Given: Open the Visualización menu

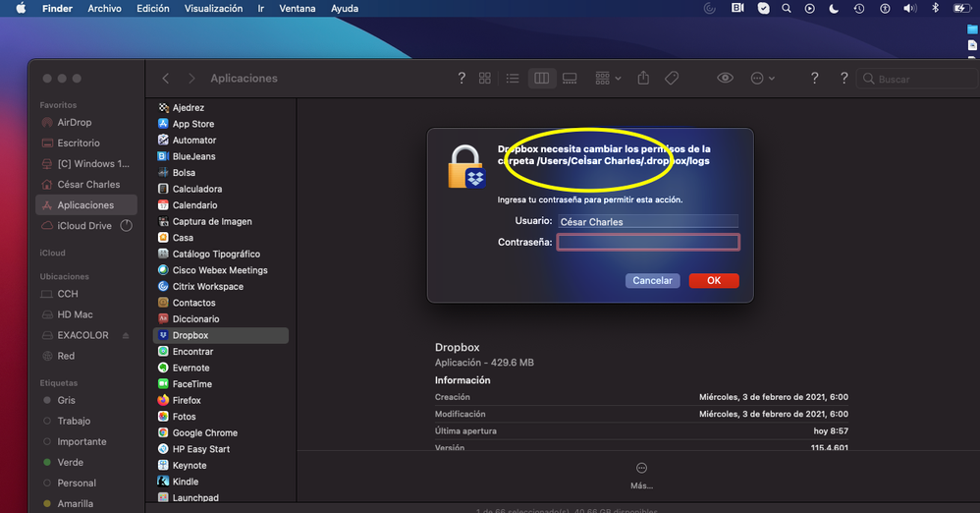Looking at the screenshot, I should pyautogui.click(x=213, y=8).
